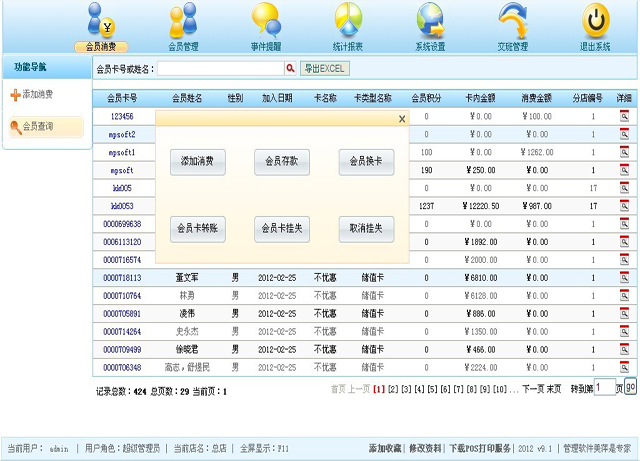Click the 退出系统 power icon
640x461 pixels.
pos(596,20)
